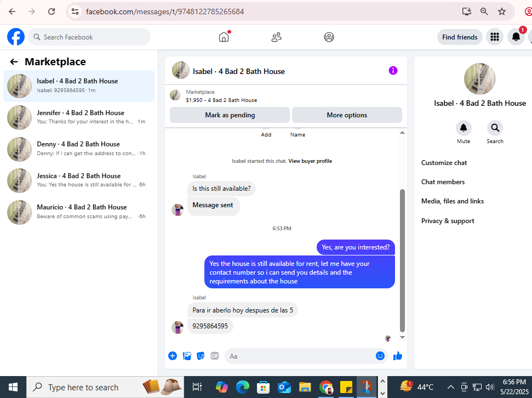The width and height of the screenshot is (532, 398).
Task: Open Microsoft Edge from the taskbar
Action: pos(242,387)
